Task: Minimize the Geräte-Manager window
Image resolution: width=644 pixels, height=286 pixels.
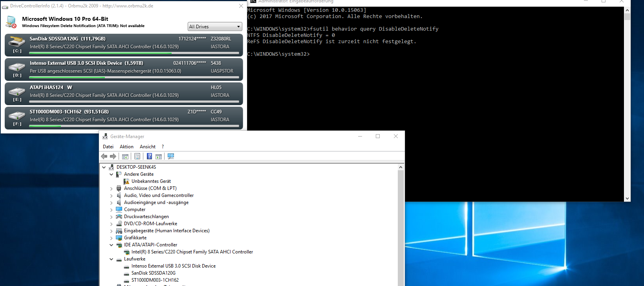Action: (x=360, y=136)
